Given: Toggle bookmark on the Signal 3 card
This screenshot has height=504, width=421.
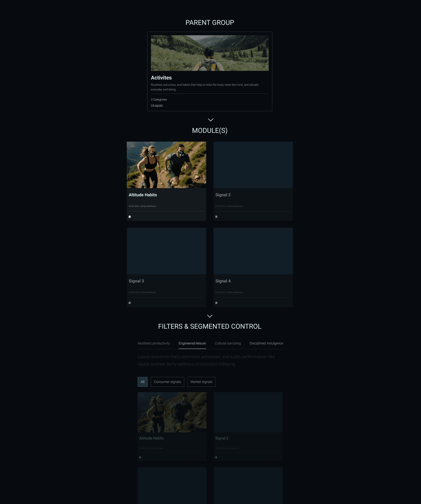Looking at the screenshot, I should 130,303.
